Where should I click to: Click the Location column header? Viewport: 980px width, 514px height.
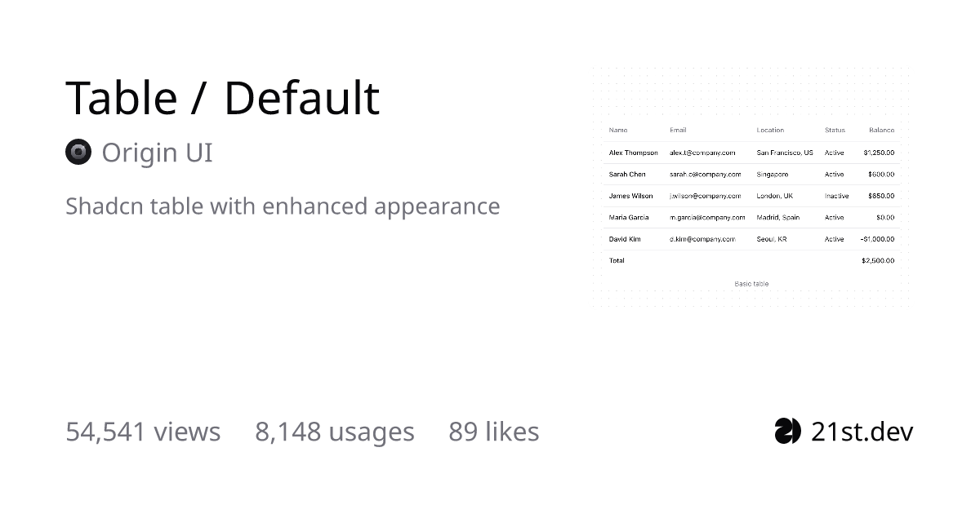(x=770, y=130)
